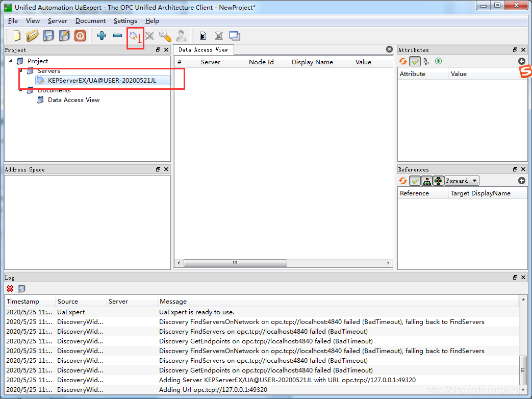This screenshot has height=399, width=532.
Task: Close the Project panel
Action: click(x=166, y=50)
